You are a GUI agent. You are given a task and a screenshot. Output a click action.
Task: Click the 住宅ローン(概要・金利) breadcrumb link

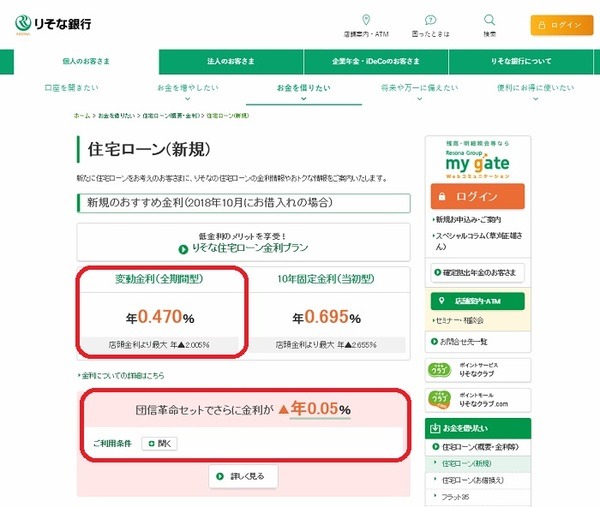171,116
